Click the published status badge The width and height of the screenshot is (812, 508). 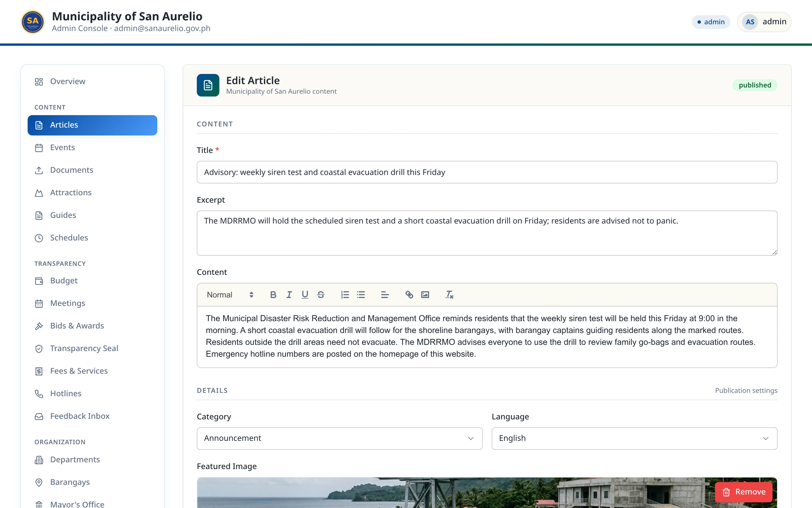(x=754, y=85)
